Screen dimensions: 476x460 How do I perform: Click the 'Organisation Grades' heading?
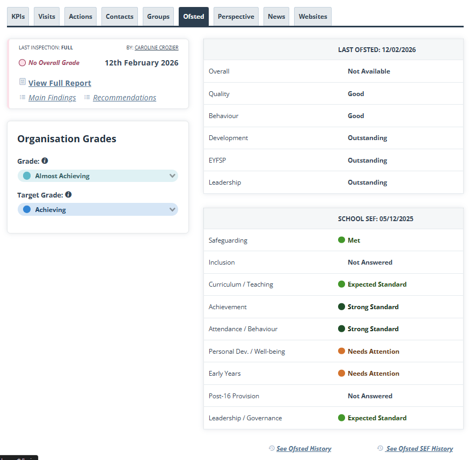pyautogui.click(x=67, y=139)
